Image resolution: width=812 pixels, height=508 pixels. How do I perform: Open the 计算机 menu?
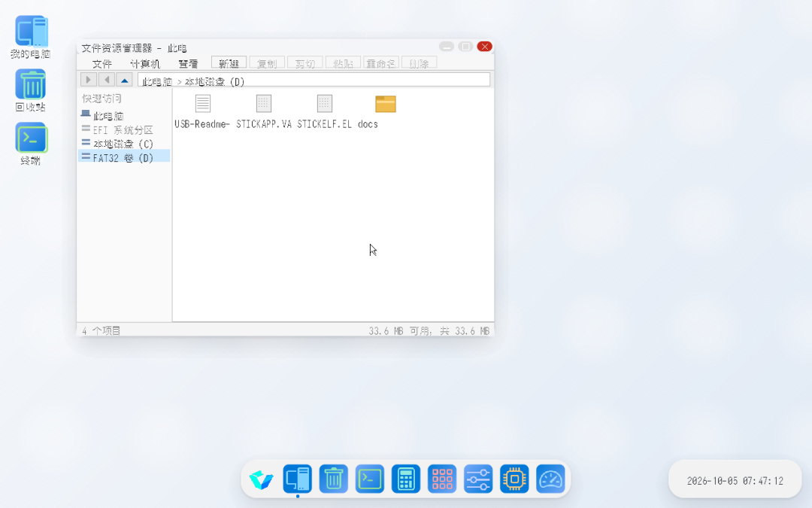(145, 64)
